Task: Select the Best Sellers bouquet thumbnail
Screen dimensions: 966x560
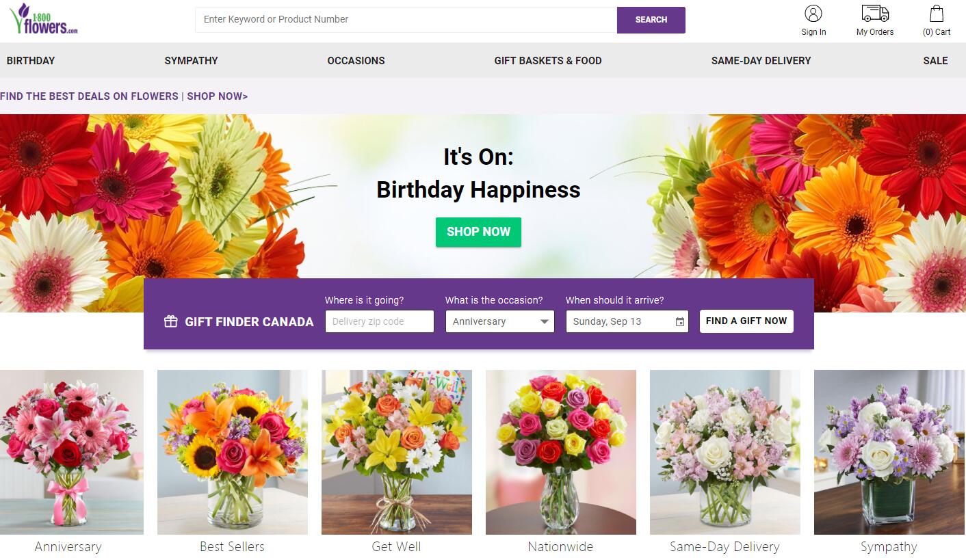Action: coord(233,452)
